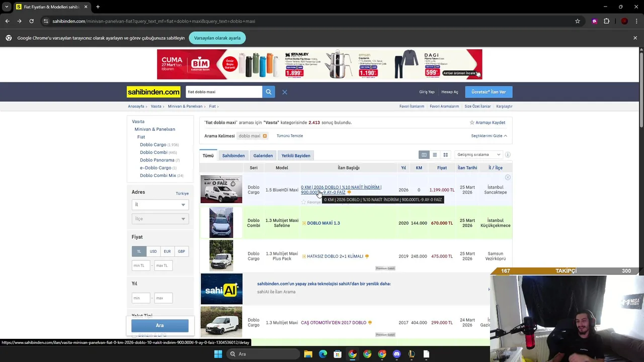Open Chrome three-dot menu
This screenshot has width=644, height=362.
point(637,21)
